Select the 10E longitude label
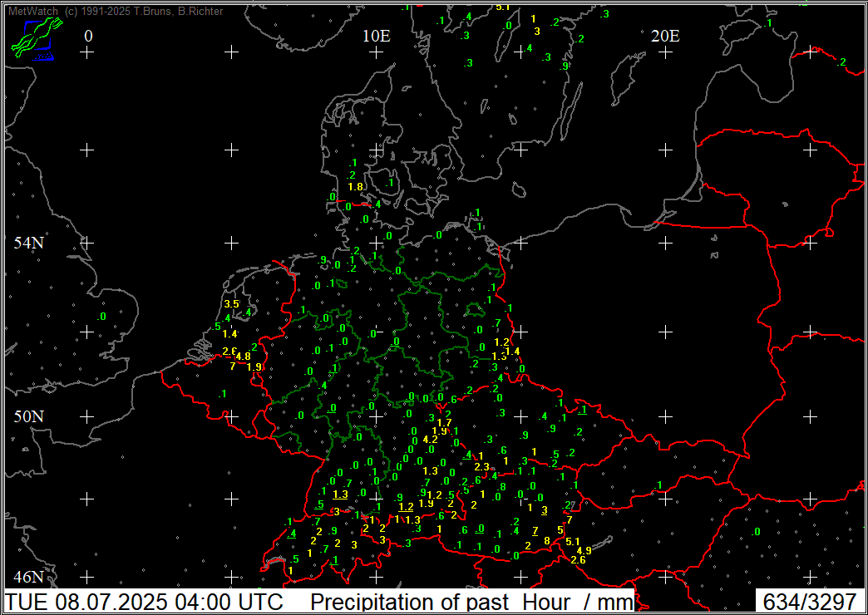 click(377, 36)
